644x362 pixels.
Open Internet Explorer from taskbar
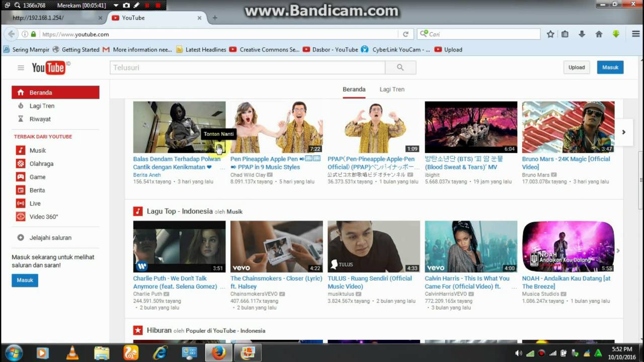(x=160, y=353)
